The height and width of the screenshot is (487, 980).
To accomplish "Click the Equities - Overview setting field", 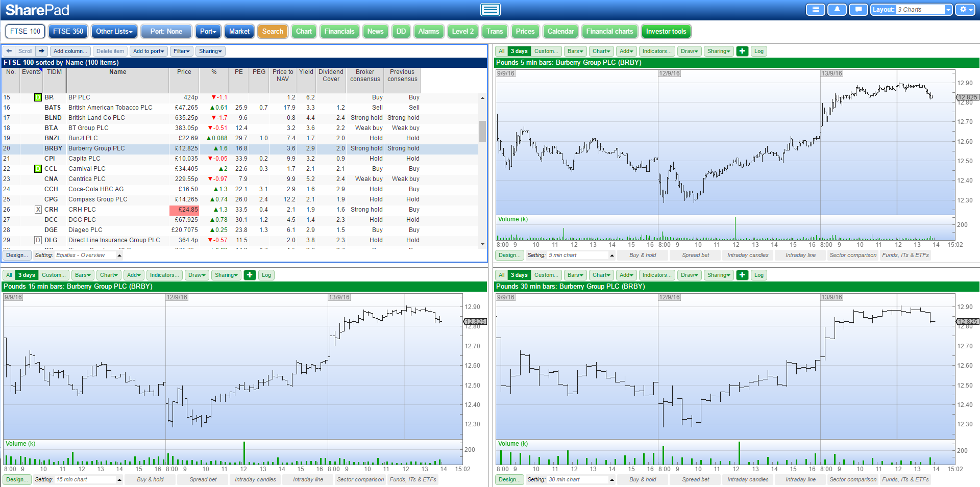I will click(x=85, y=255).
